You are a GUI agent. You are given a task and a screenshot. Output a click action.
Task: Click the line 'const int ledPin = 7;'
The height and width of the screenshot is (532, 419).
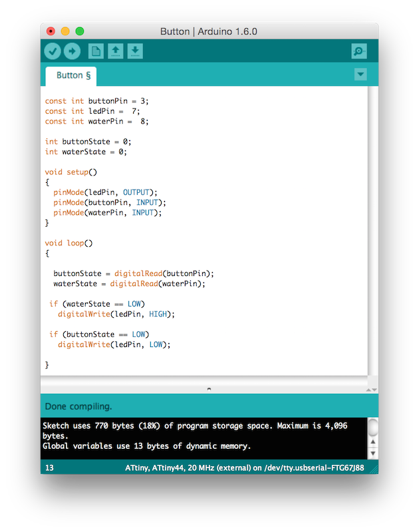point(92,111)
